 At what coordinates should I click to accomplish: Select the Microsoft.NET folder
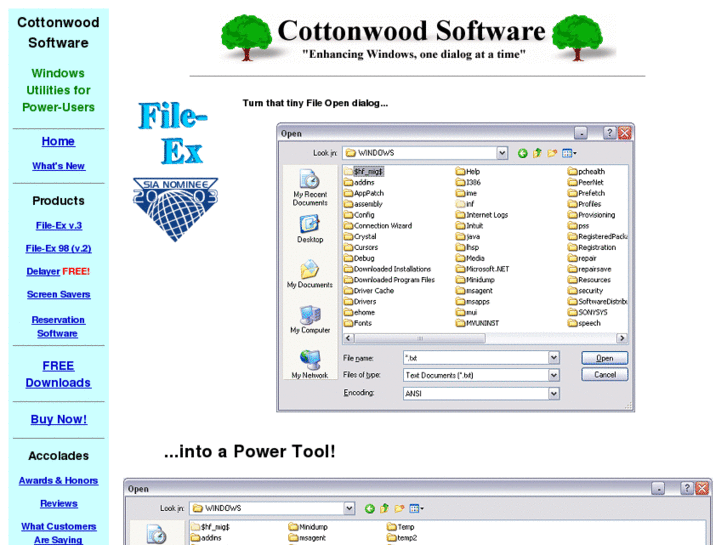482,269
